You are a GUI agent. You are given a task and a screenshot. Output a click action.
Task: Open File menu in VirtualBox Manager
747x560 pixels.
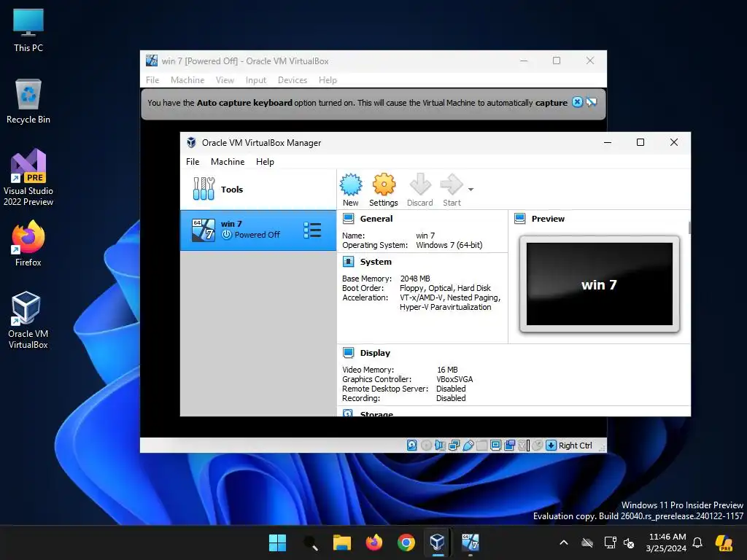pyautogui.click(x=193, y=161)
